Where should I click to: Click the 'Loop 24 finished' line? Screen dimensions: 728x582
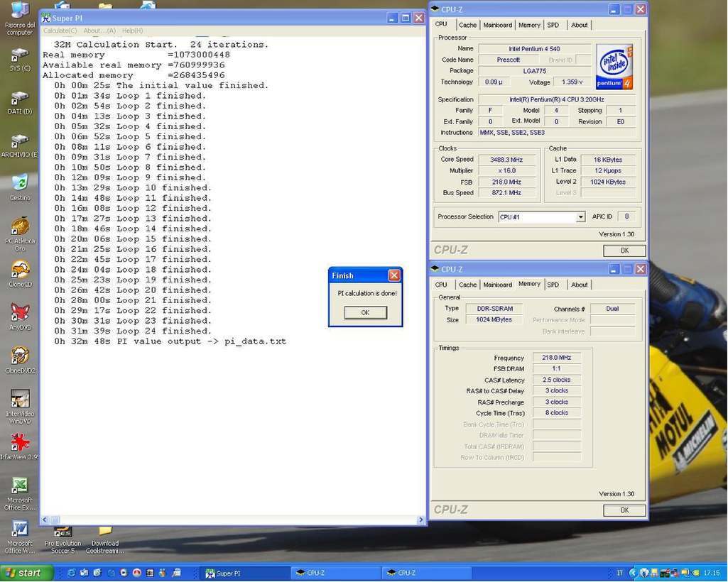tap(132, 331)
